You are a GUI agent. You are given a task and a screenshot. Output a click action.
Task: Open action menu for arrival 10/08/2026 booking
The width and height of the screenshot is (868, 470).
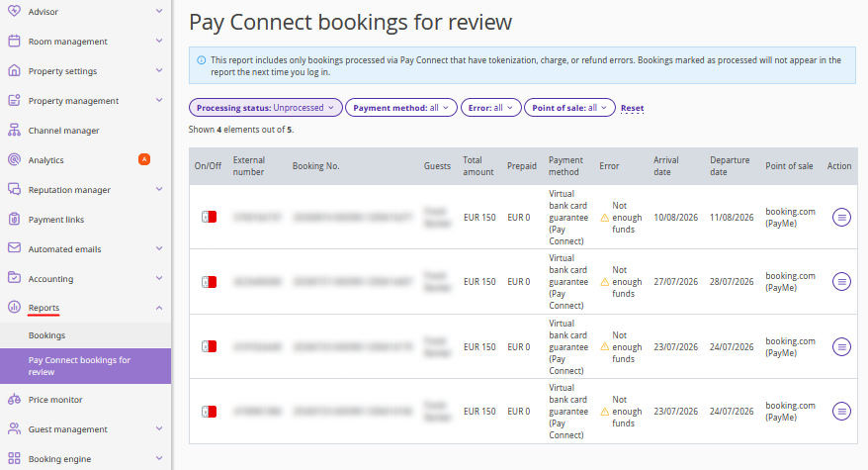[x=841, y=218]
